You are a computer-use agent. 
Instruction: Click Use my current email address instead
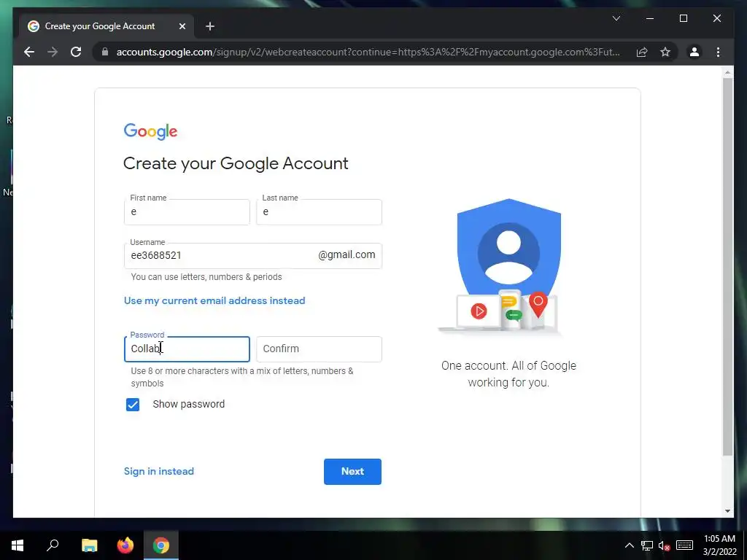pos(214,300)
